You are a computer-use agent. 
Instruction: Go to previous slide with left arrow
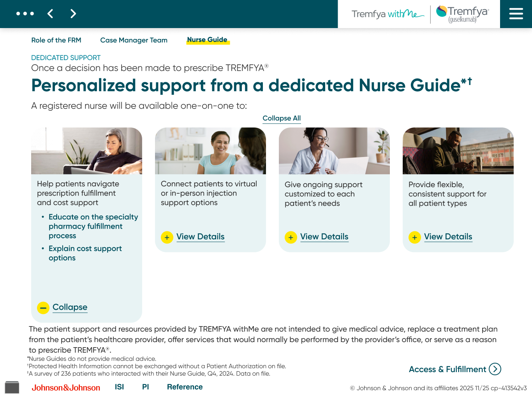50,14
